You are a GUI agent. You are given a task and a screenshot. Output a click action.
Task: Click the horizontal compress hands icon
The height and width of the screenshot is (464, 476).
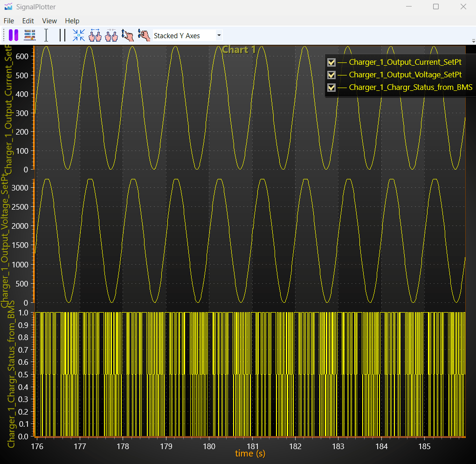tap(111, 35)
